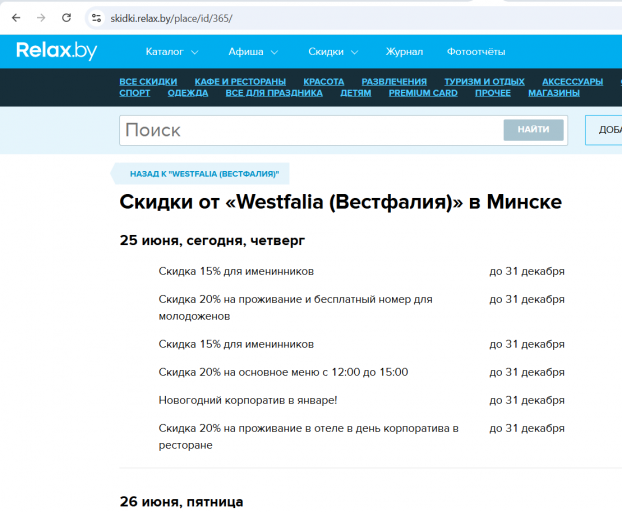Open АКСЕССУАРЫ discounts category
622x512 pixels.
pos(572,82)
